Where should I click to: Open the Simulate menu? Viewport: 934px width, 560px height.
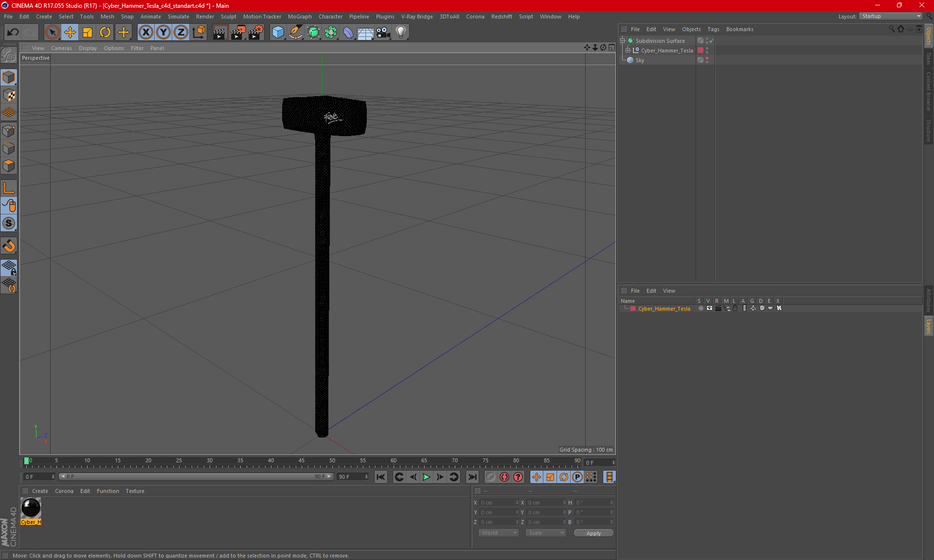178,17
